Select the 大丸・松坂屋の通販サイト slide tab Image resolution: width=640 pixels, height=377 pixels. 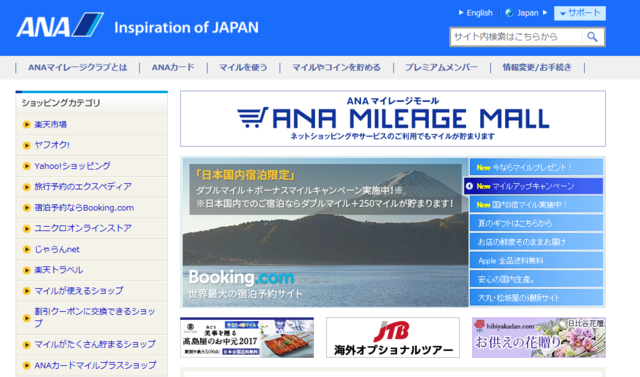[x=536, y=298]
